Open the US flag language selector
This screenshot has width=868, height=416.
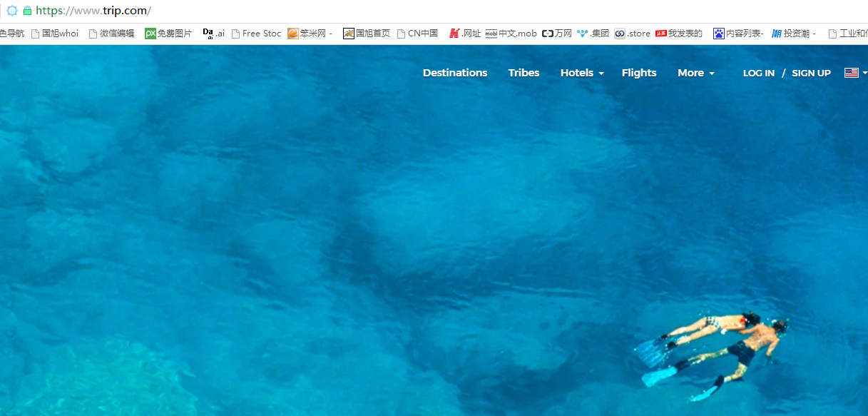point(854,73)
